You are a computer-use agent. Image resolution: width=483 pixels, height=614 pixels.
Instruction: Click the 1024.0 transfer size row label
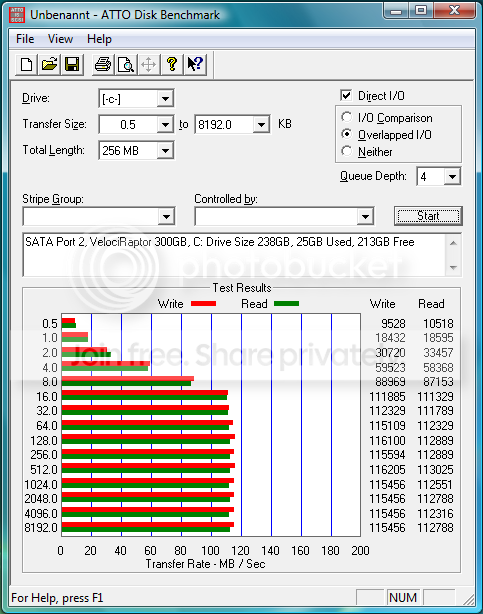[x=41, y=484]
